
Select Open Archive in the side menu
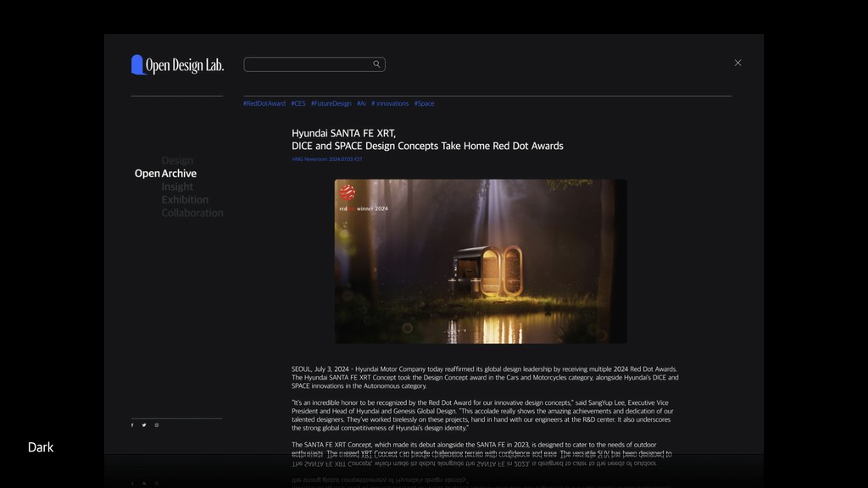[x=165, y=173]
